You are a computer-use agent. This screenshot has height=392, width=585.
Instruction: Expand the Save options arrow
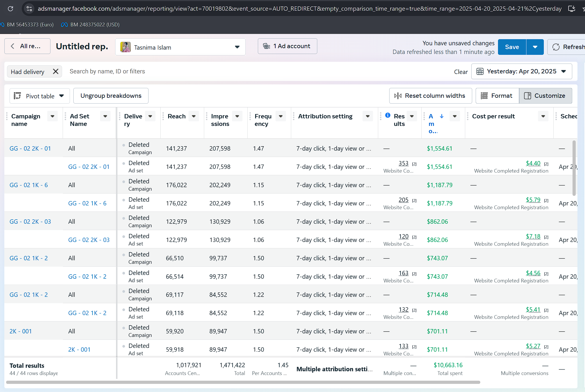tap(535, 47)
